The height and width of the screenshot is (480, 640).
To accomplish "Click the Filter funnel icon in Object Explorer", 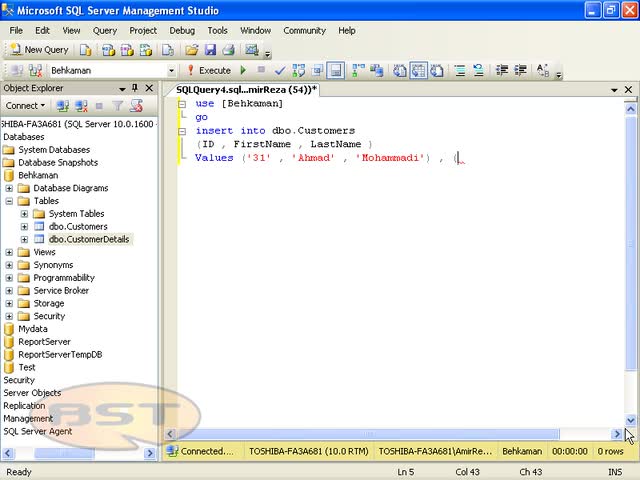I will point(118,106).
